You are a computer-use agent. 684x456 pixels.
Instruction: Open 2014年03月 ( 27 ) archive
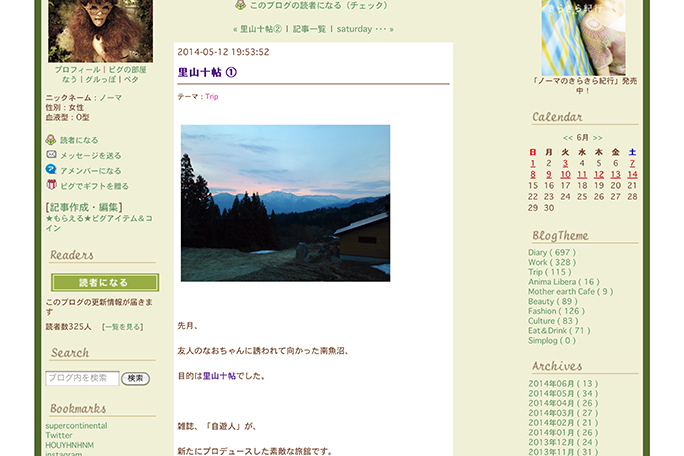point(563,413)
